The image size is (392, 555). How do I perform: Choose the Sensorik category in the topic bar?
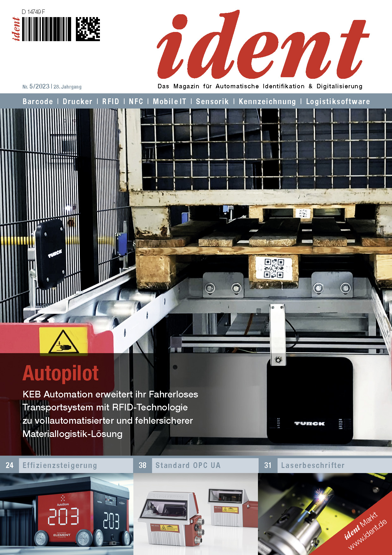[x=212, y=102]
